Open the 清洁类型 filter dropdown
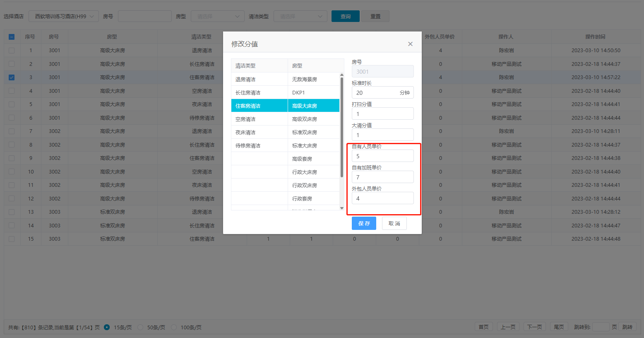644x338 pixels. pos(300,17)
